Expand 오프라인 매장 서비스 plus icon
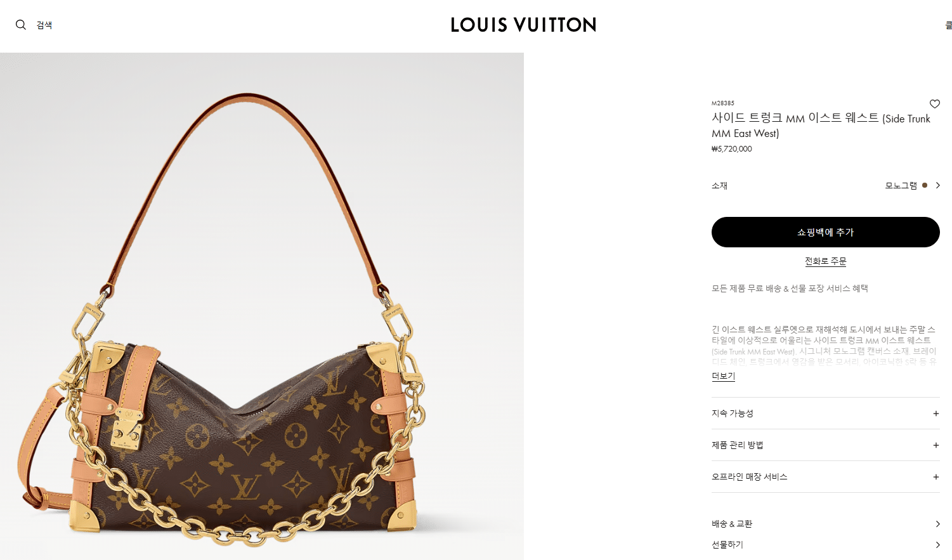Viewport: 952px width, 560px height. pyautogui.click(x=936, y=477)
